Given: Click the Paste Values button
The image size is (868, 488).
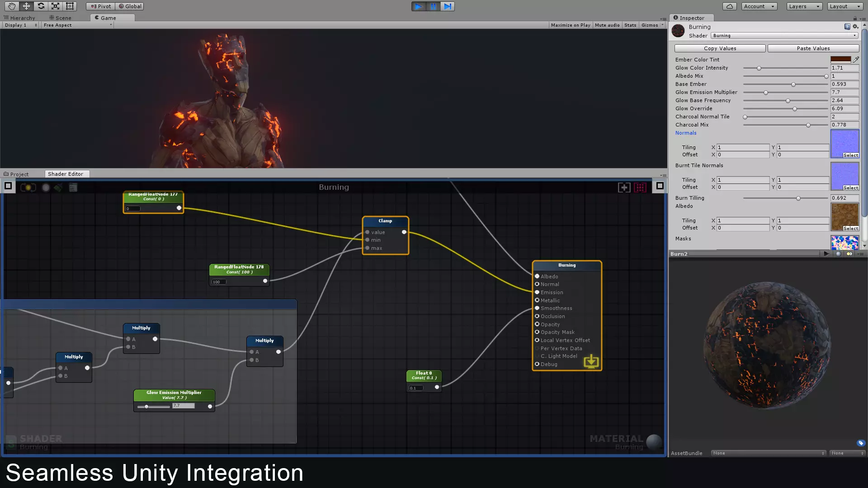Looking at the screenshot, I should [813, 48].
